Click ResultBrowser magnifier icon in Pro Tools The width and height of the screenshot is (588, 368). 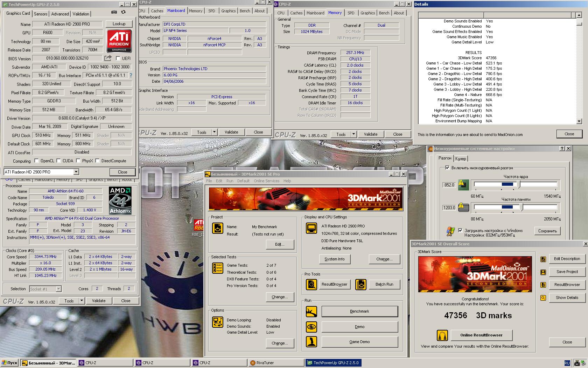tap(311, 284)
